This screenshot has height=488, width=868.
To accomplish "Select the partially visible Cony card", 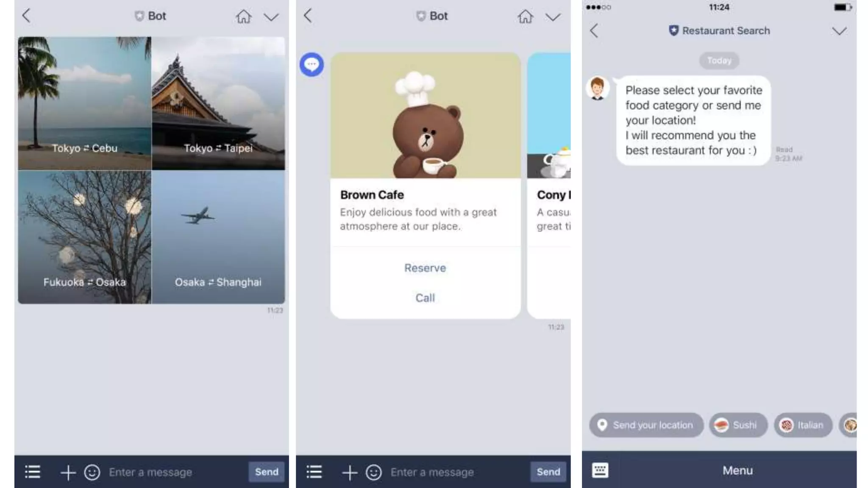I will point(549,186).
